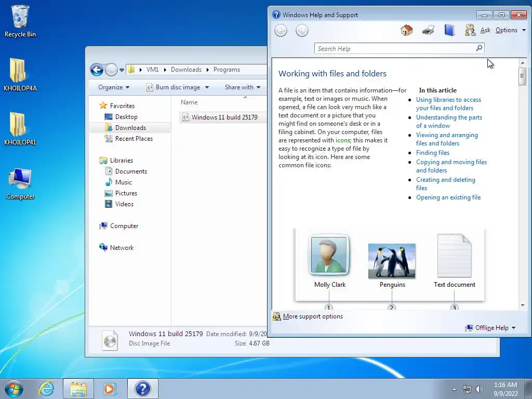Click the taskbar clock and date
The width and height of the screenshot is (532, 399).
(506, 389)
